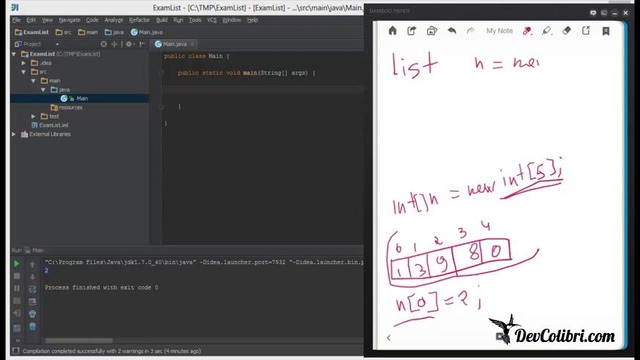
Task: Redo the stroke in Bamboo Paper
Action: tap(470, 31)
